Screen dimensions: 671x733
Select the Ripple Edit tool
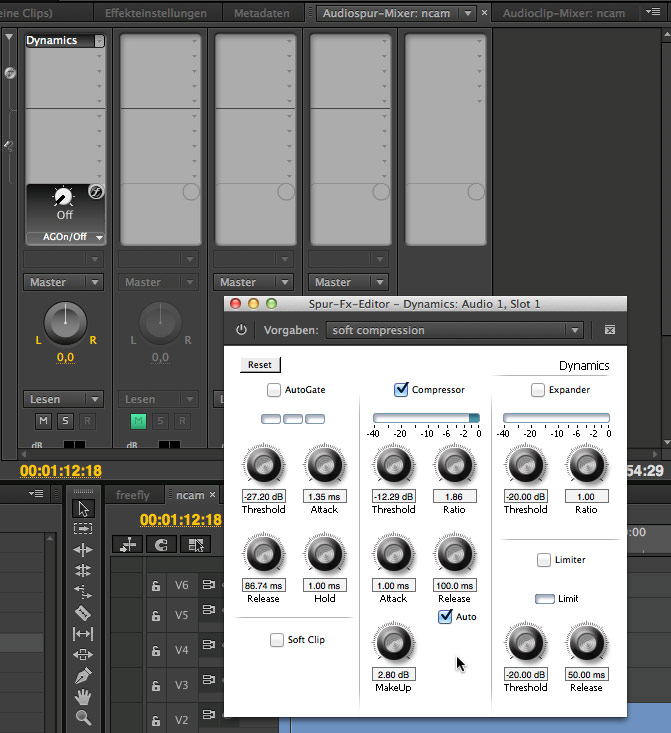pos(83,549)
